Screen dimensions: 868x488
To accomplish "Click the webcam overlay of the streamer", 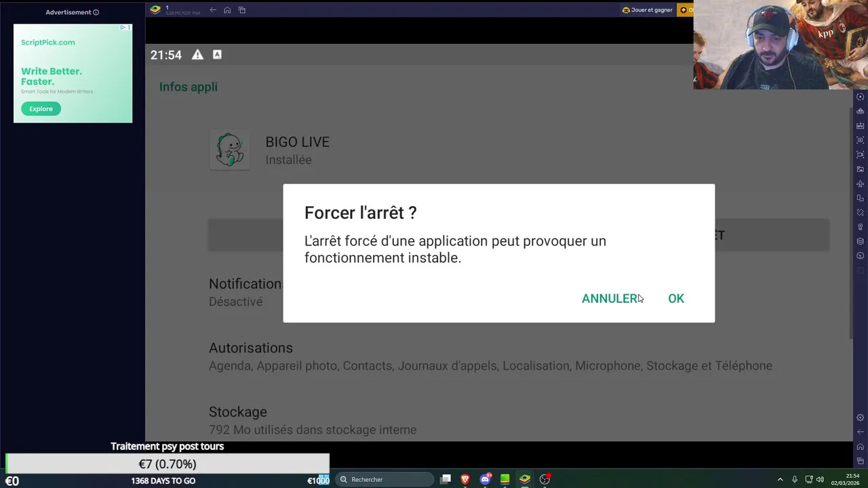I will pyautogui.click(x=781, y=45).
